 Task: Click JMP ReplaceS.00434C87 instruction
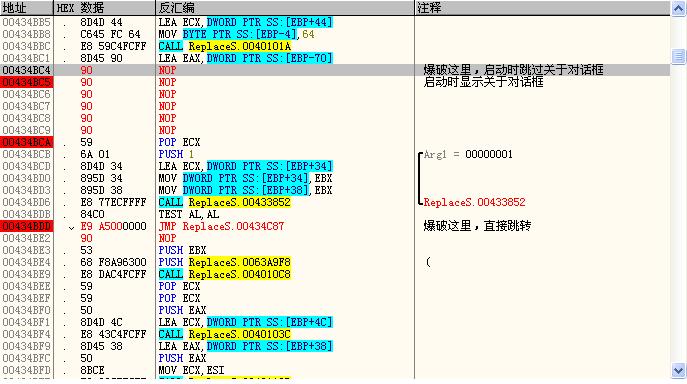[221, 226]
